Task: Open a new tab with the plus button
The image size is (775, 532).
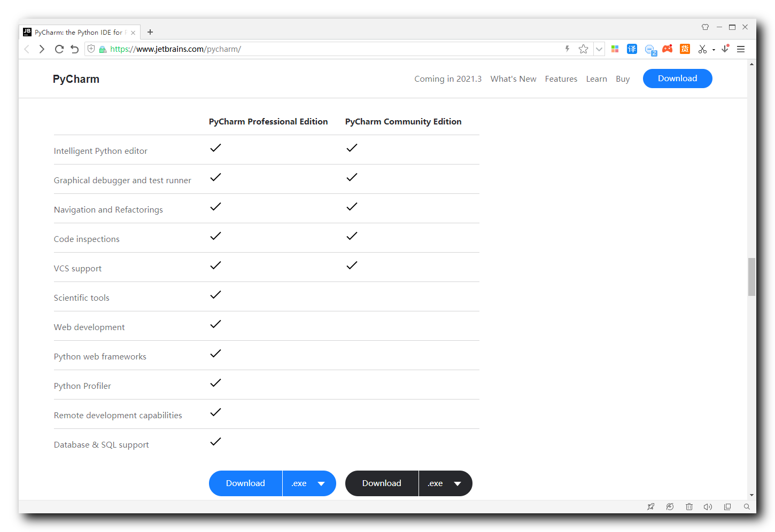Action: pyautogui.click(x=150, y=32)
